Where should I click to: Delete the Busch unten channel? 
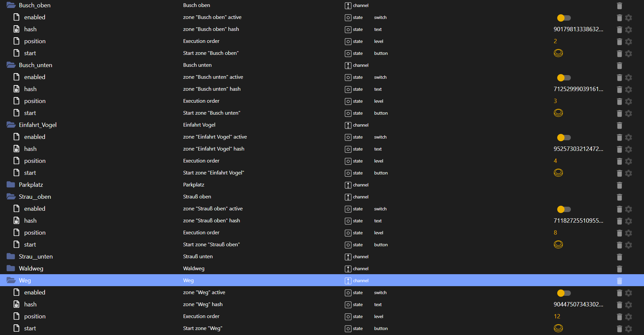click(x=619, y=65)
